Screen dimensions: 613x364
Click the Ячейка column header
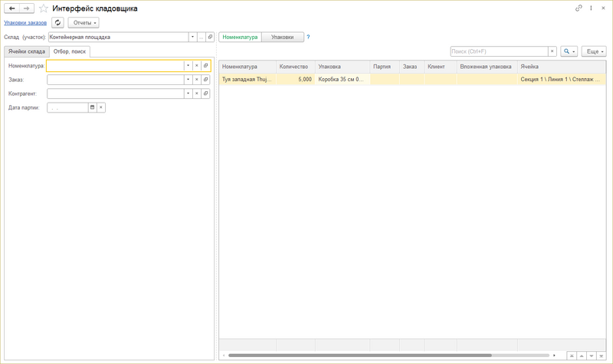click(x=562, y=67)
